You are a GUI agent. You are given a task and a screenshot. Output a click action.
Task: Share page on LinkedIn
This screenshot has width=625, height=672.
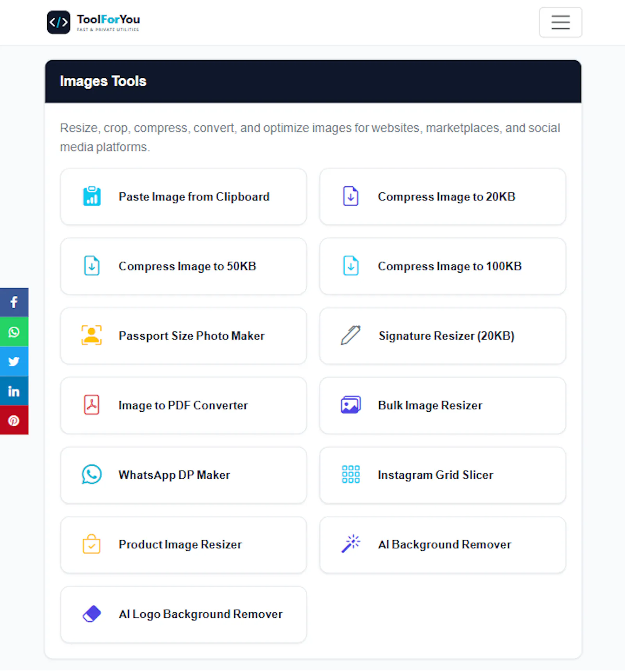pyautogui.click(x=14, y=391)
